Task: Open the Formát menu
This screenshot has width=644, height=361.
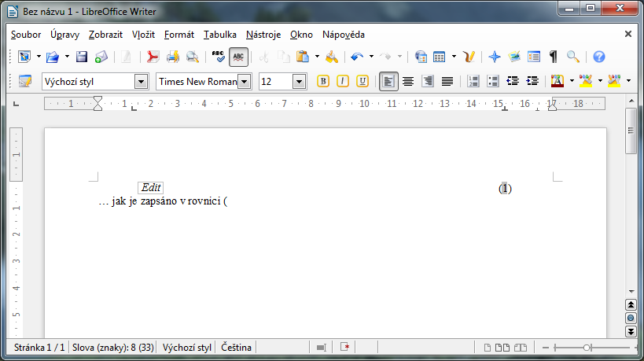Action: tap(179, 35)
